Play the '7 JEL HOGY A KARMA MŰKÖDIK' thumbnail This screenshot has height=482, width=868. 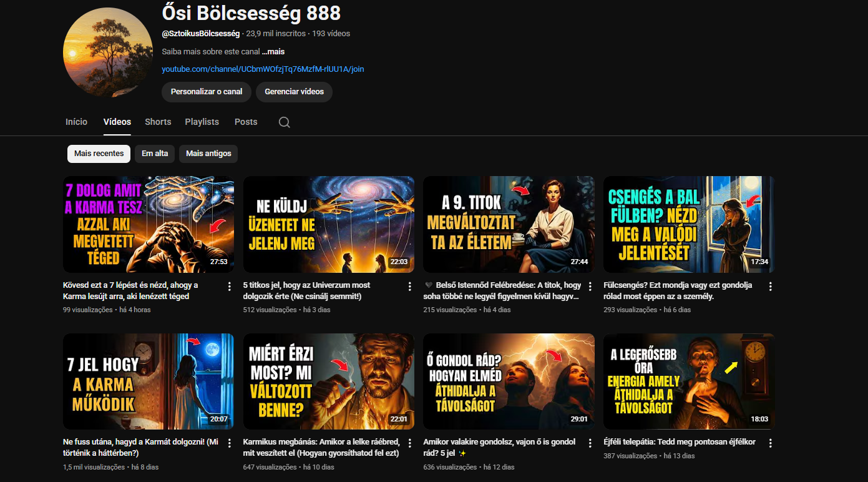tap(149, 381)
